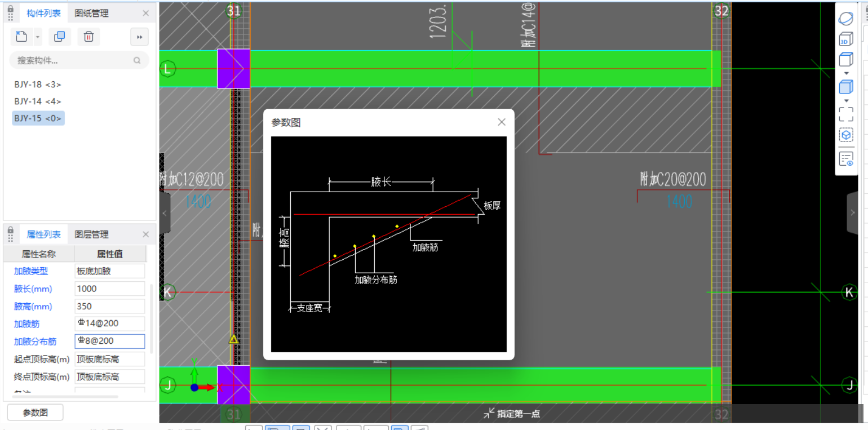Click axis label K on right
This screenshot has height=430, width=868.
(x=849, y=292)
